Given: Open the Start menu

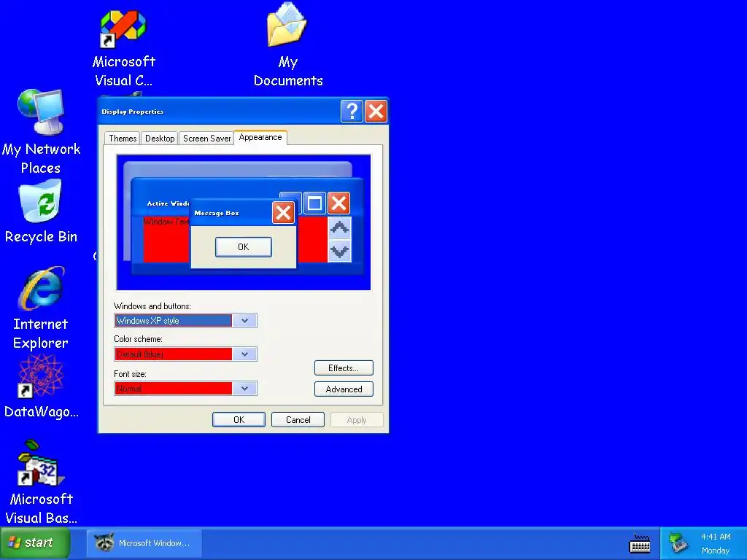Looking at the screenshot, I should pyautogui.click(x=35, y=542).
